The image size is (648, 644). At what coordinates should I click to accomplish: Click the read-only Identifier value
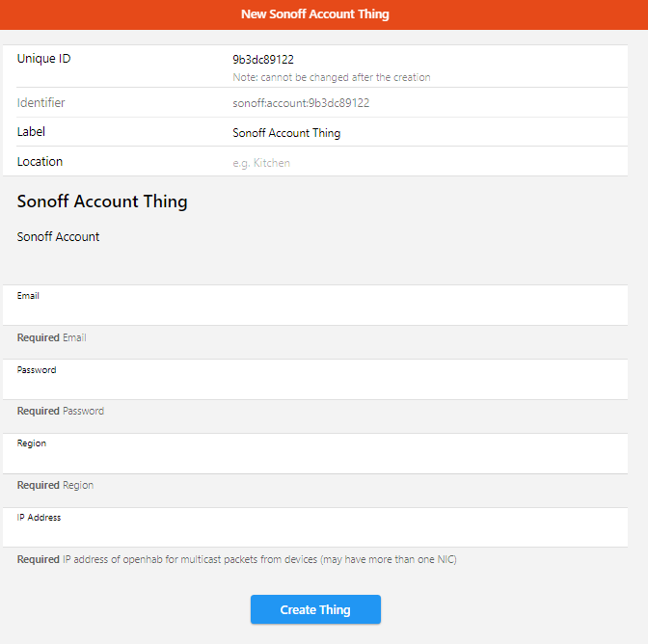coord(301,103)
